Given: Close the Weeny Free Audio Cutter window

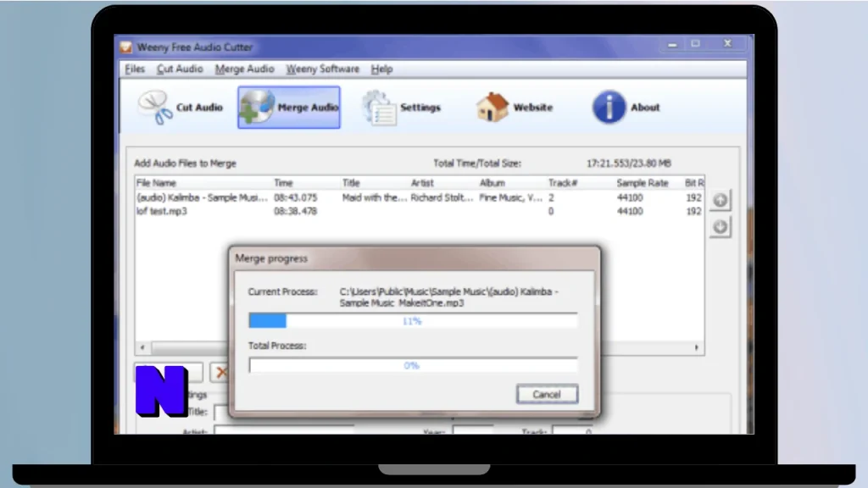Looking at the screenshot, I should click(728, 44).
